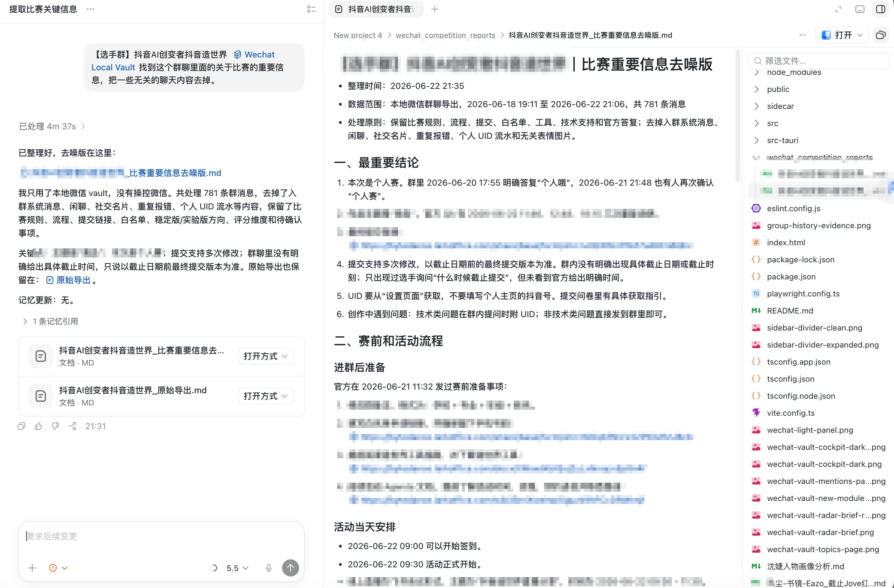Toggle the right sidebar layout icon

click(881, 9)
